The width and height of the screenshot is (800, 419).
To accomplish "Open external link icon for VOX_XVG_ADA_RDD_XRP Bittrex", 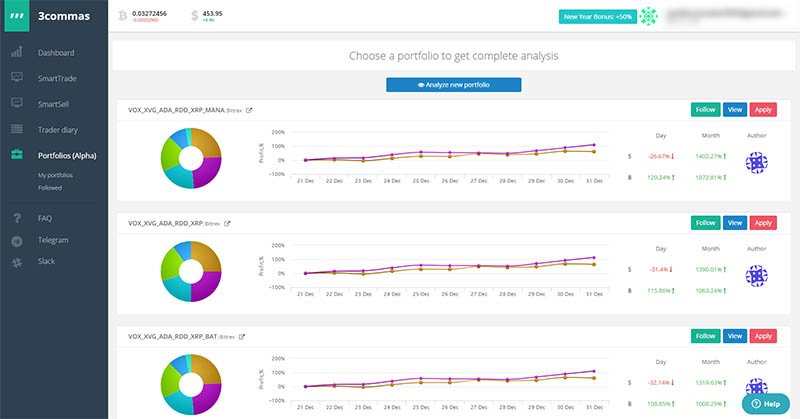I will pyautogui.click(x=227, y=223).
